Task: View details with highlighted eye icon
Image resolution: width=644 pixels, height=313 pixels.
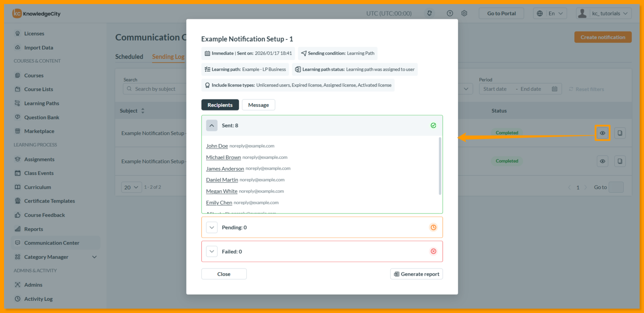Action: point(602,133)
